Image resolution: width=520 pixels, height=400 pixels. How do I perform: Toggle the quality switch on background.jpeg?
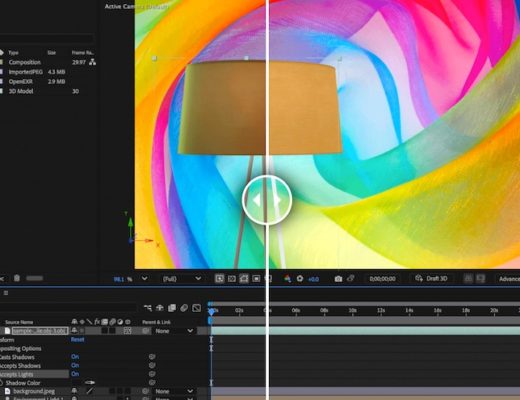click(x=90, y=391)
